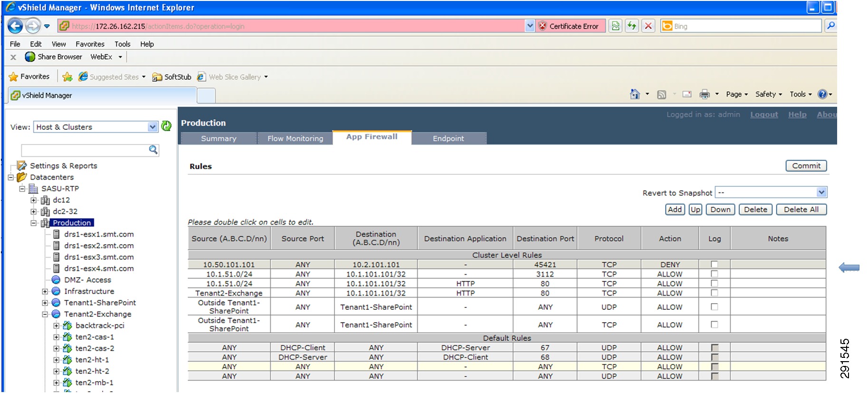Click the Delete All button

(x=801, y=210)
